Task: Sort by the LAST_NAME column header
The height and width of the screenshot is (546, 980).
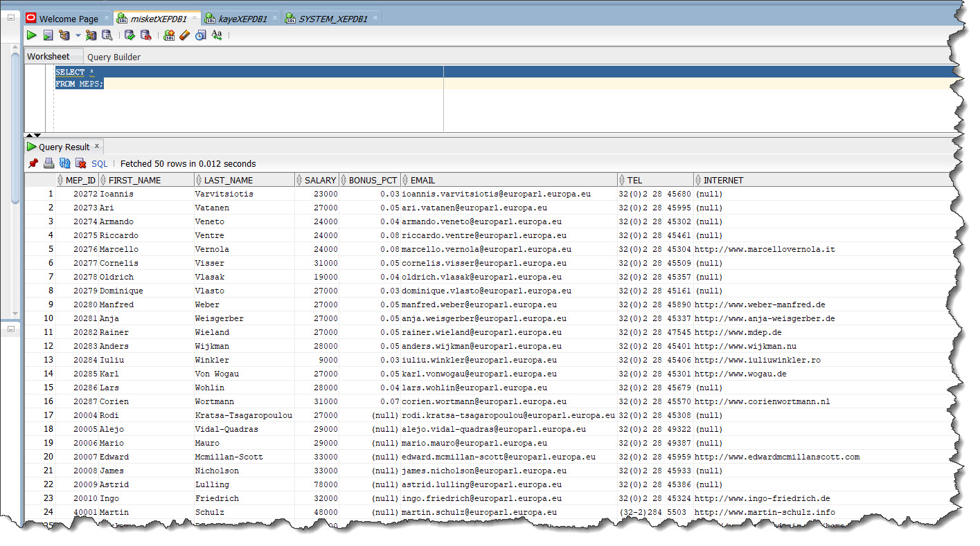Action: (x=244, y=180)
